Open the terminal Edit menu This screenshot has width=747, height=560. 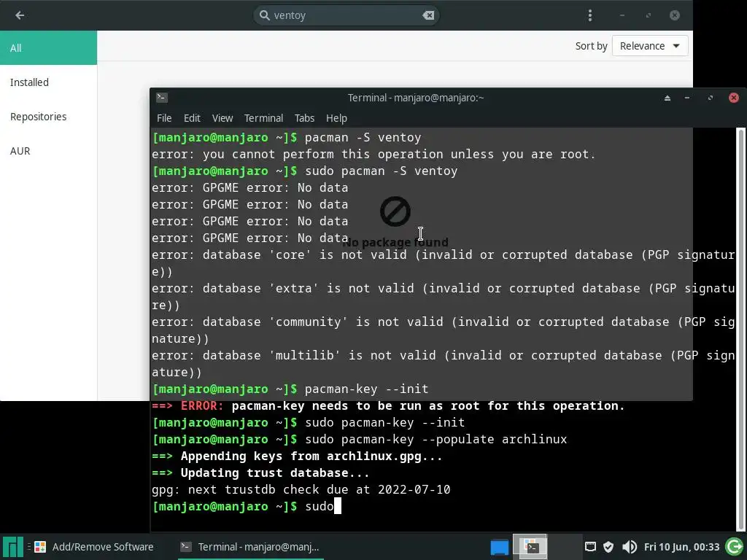[192, 118]
